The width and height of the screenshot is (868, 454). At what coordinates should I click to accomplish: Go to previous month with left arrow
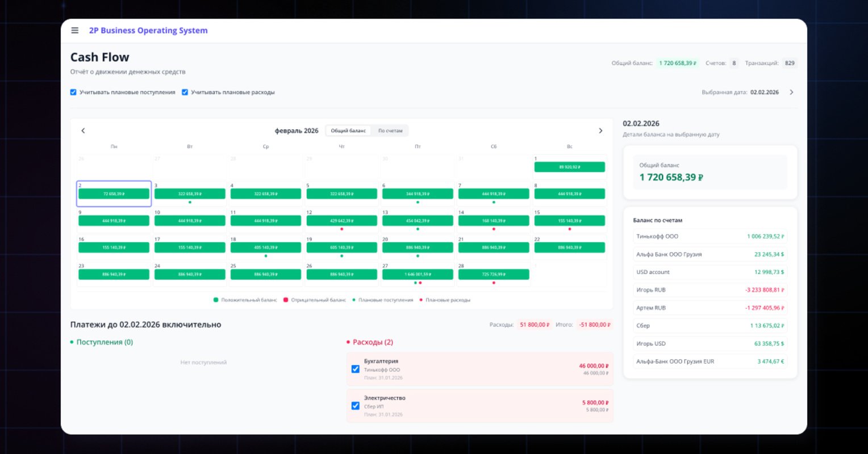pos(83,131)
